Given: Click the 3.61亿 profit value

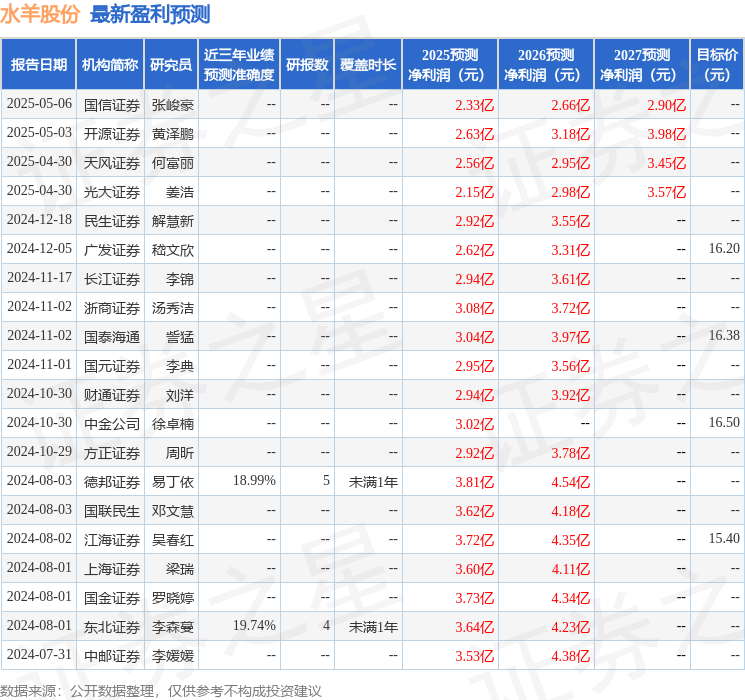Looking at the screenshot, I should (x=570, y=279).
